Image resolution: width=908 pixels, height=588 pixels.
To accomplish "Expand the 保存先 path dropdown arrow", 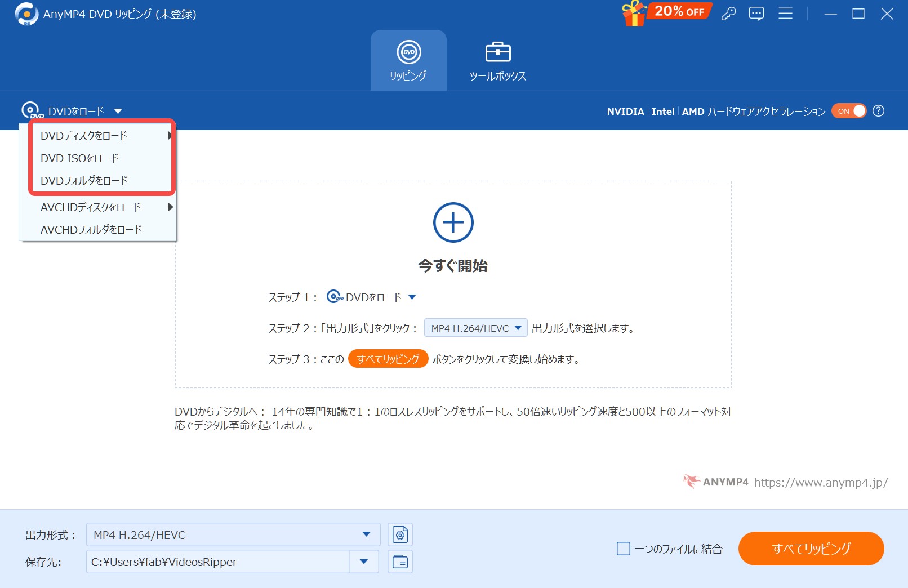I will [364, 562].
